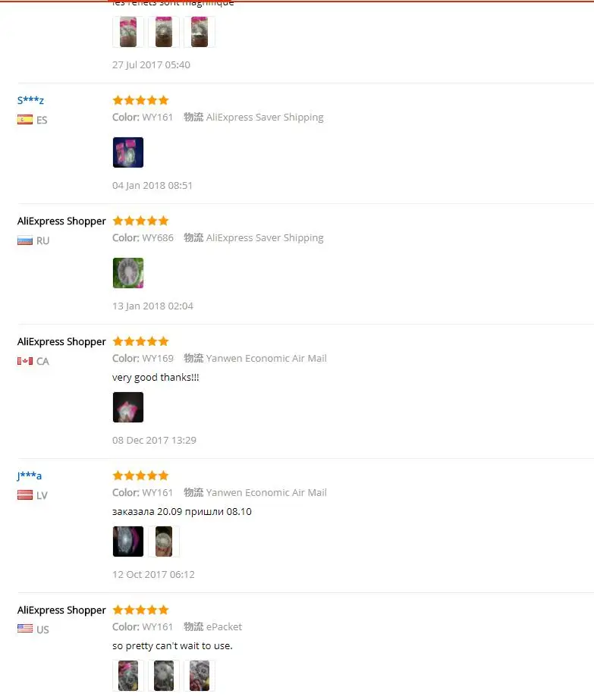This screenshot has height=700, width=594.
Task: Click the Latvia flag icon next to LV
Action: [x=25, y=495]
